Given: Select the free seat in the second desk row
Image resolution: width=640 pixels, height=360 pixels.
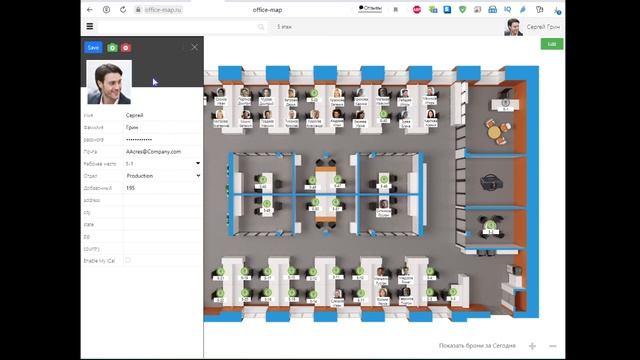Looking at the screenshot, I should tap(384, 115).
